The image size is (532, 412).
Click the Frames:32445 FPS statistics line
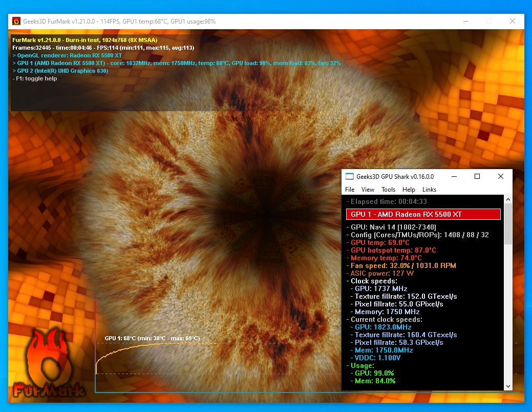click(x=103, y=48)
